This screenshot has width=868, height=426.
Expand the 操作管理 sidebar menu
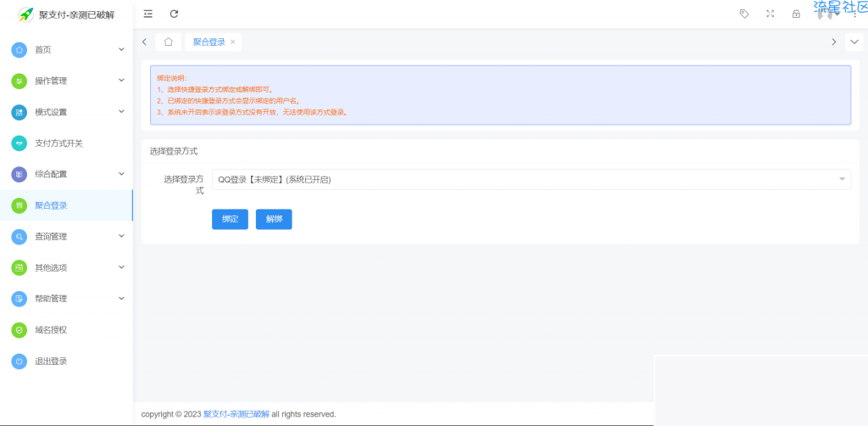[66, 81]
